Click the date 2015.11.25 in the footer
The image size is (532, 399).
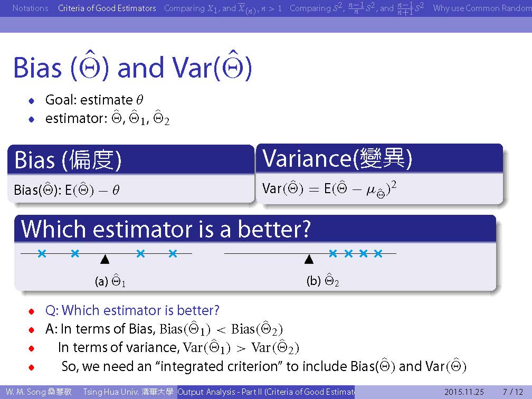(464, 392)
